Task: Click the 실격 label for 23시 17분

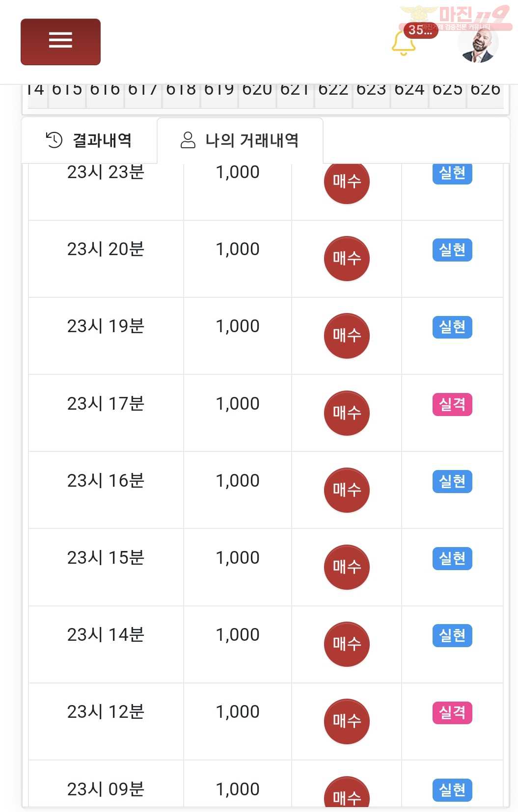Action: 452,404
